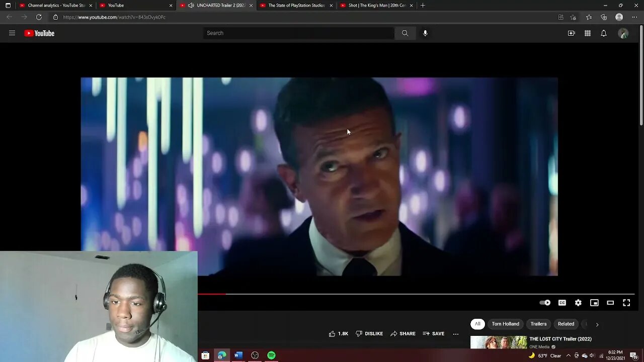Like the video with 1.8K likes
644x362 pixels.
339,334
